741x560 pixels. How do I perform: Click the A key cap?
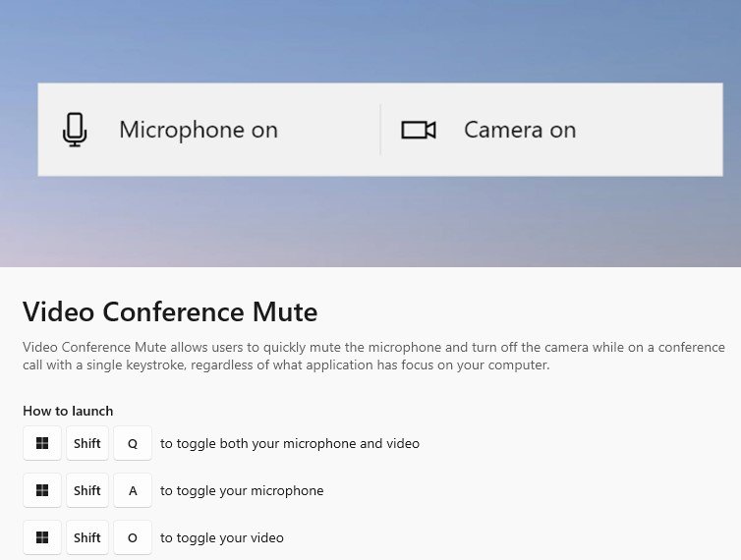click(x=133, y=490)
